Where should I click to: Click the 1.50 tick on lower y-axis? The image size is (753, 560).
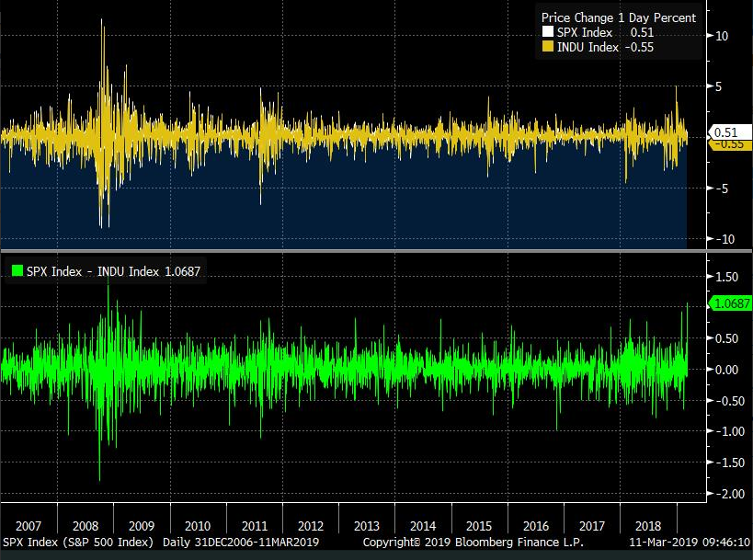pos(726,277)
